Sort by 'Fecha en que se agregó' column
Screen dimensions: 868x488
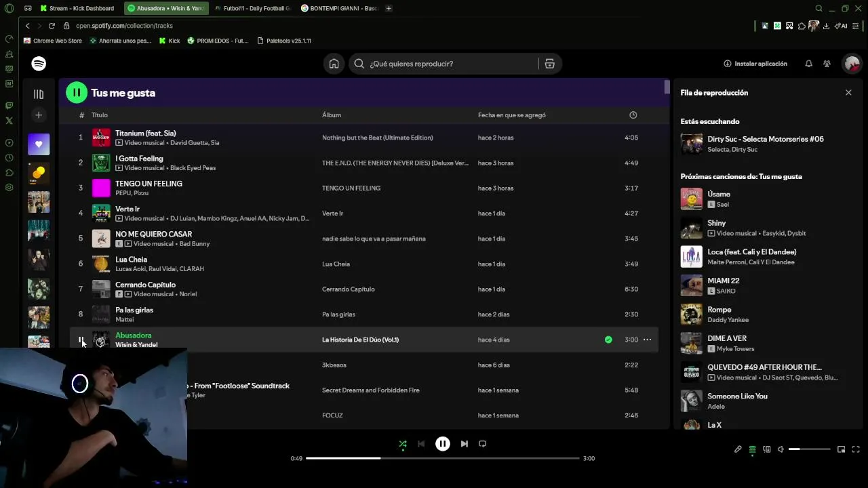click(512, 115)
